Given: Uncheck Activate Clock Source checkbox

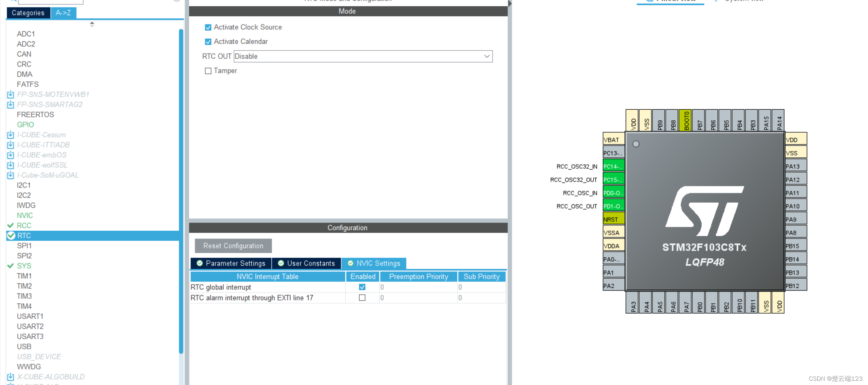Looking at the screenshot, I should coord(208,27).
